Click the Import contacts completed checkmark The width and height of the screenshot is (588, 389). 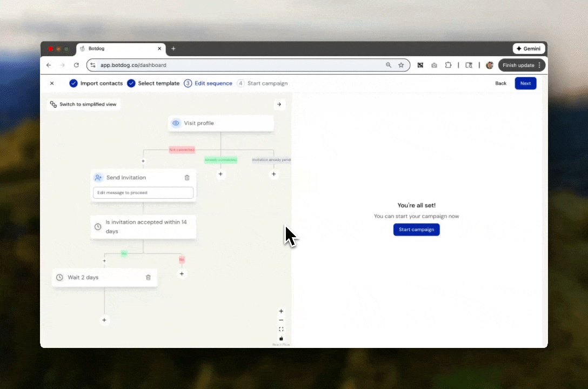[x=73, y=83]
